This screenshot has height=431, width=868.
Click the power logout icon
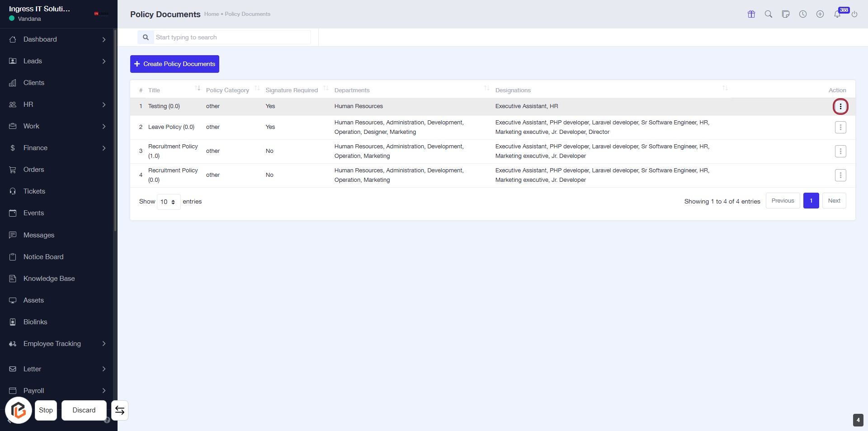pos(854,14)
